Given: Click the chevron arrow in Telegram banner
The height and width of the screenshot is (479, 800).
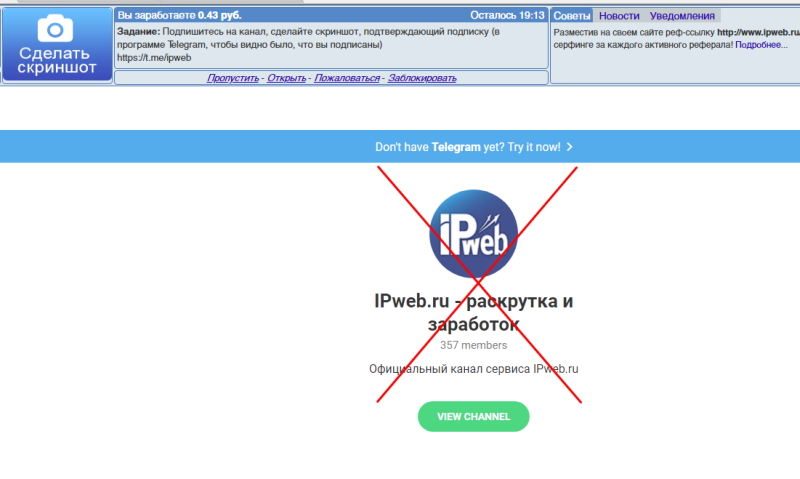Looking at the screenshot, I should [569, 146].
